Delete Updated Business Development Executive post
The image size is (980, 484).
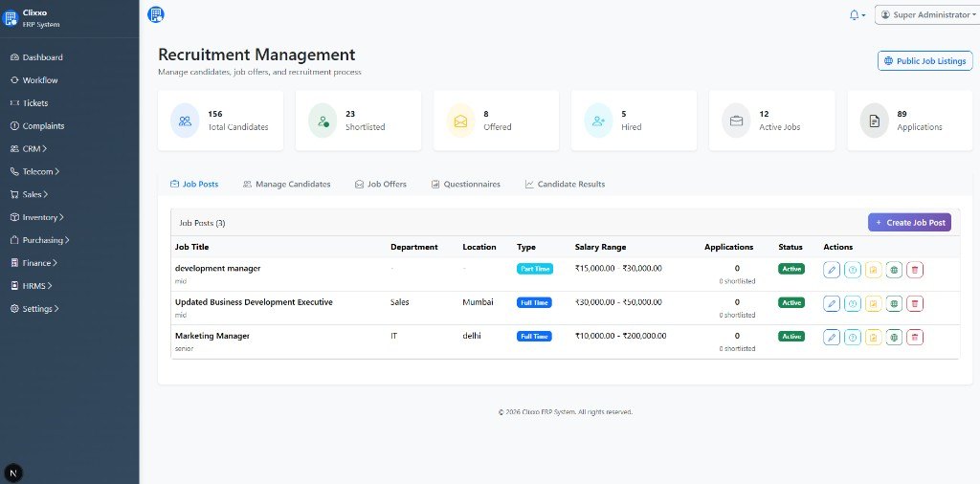click(915, 303)
